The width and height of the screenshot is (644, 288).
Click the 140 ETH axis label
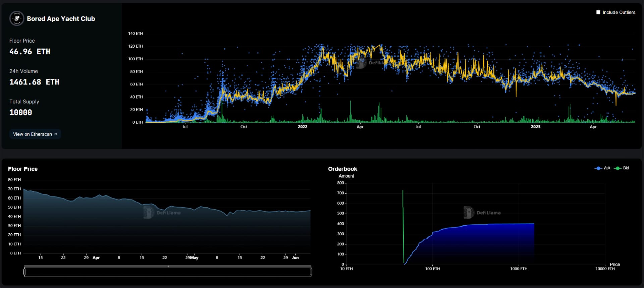tap(136, 34)
